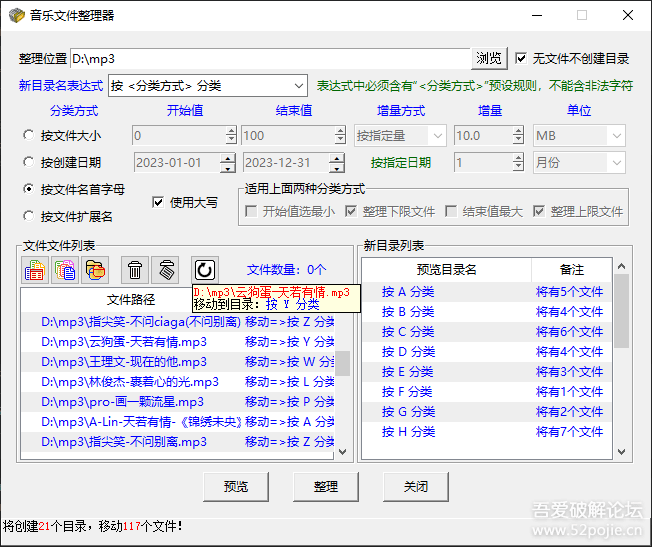Click 浏览 browse button
Image resolution: width=652 pixels, height=547 pixels.
(x=489, y=58)
